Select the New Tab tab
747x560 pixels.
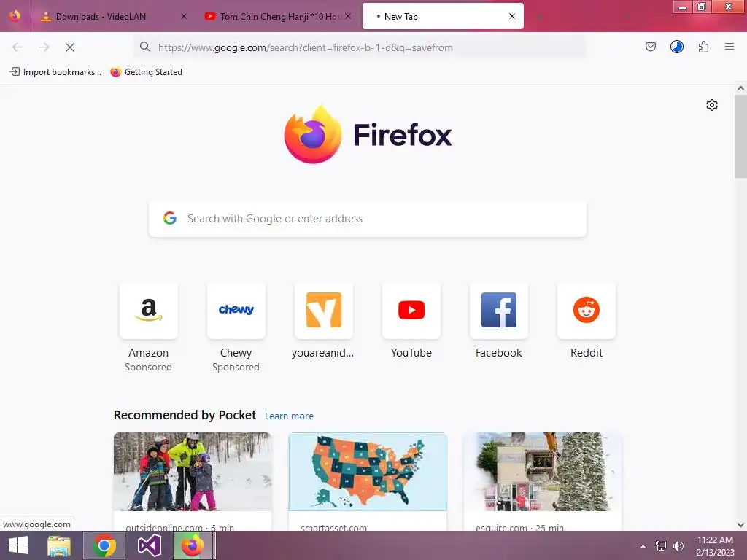click(443, 16)
